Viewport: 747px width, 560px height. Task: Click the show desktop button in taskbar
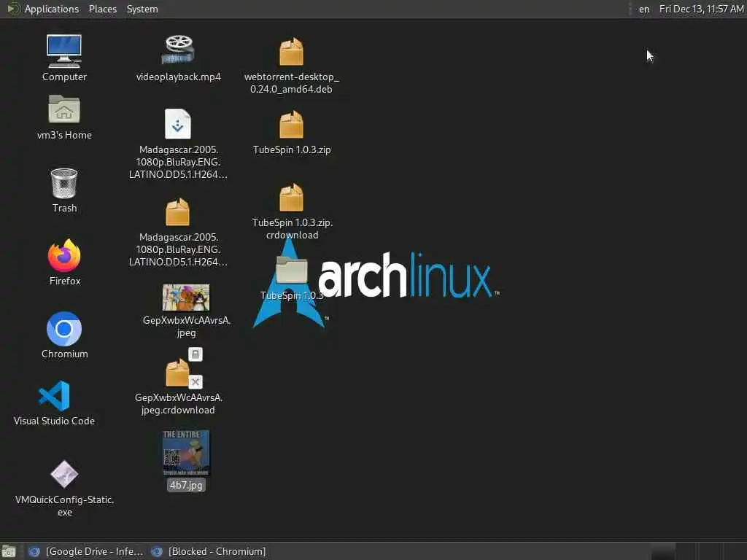click(9, 551)
